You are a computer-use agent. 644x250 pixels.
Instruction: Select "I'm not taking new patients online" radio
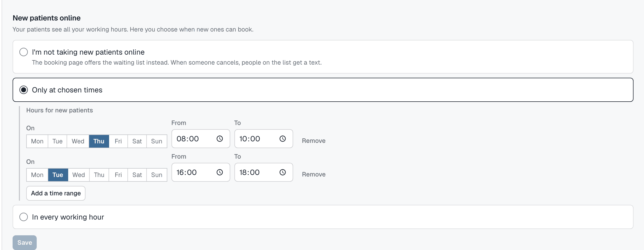tap(24, 52)
